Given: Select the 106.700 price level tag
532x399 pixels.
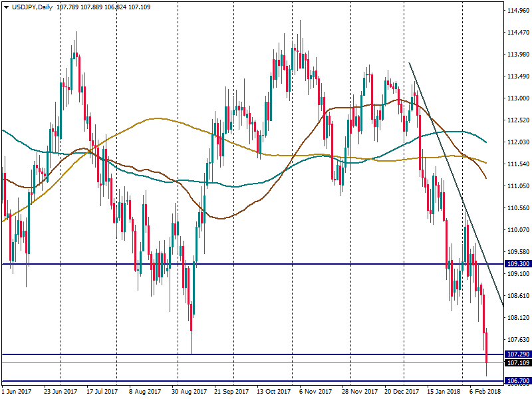Looking at the screenshot, I should click(x=517, y=381).
